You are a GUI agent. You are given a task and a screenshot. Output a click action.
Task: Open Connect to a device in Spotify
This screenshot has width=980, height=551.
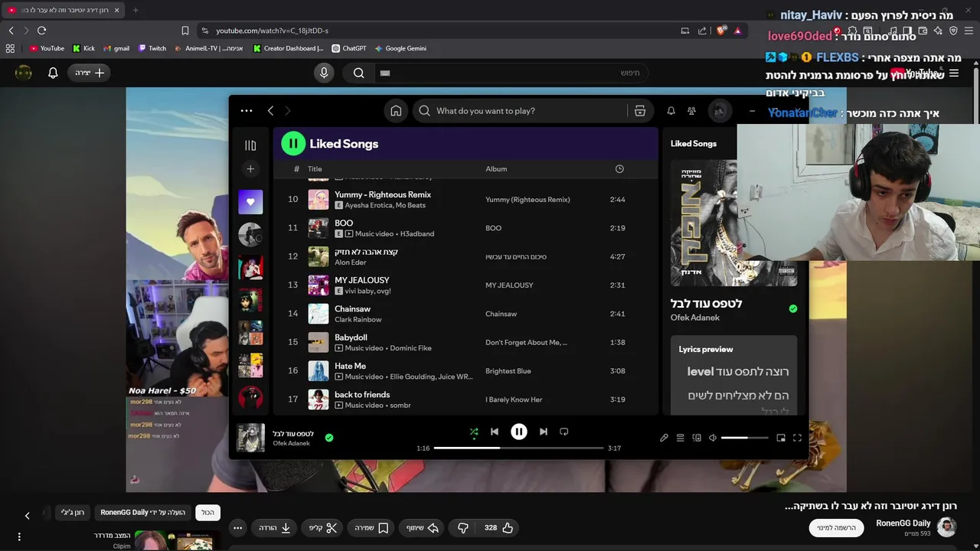point(697,438)
